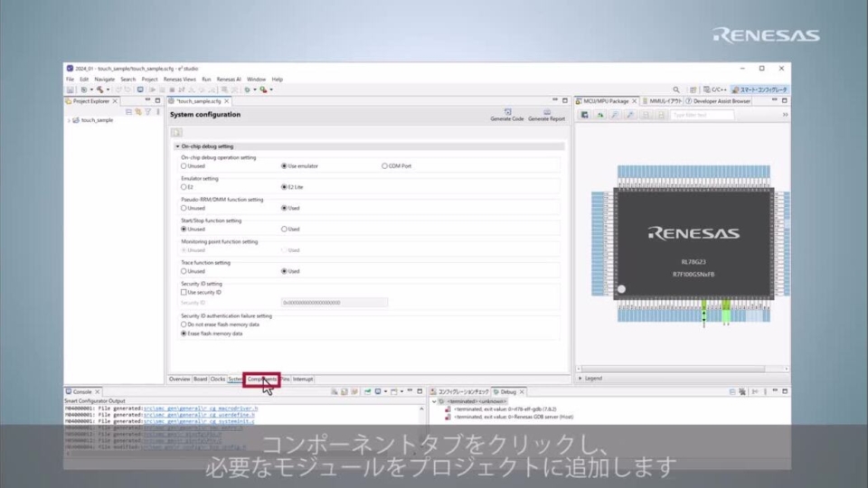Maximize the MCU/MPU Package panel
Image resolution: width=868 pixels, height=488 pixels.
pyautogui.click(x=785, y=100)
